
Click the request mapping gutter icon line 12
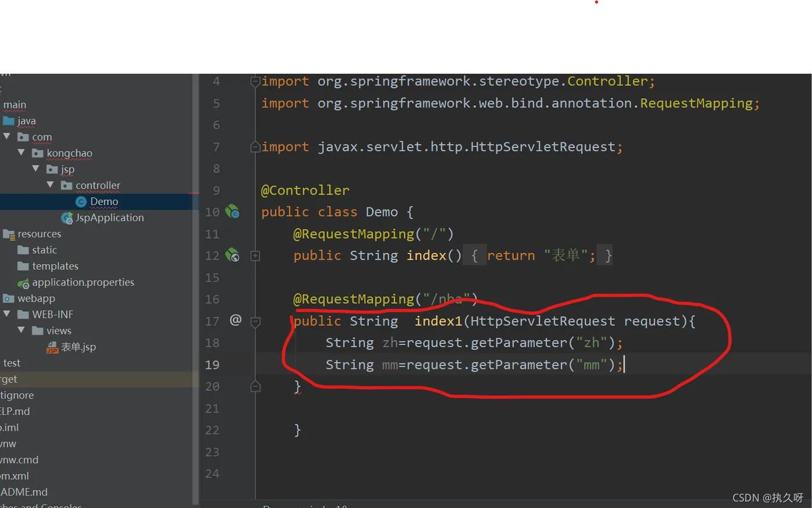[232, 255]
